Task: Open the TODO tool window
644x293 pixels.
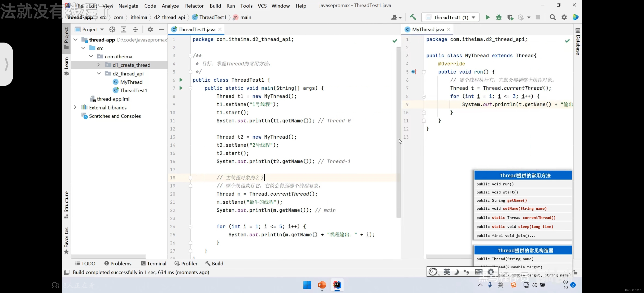Action: tap(85, 263)
